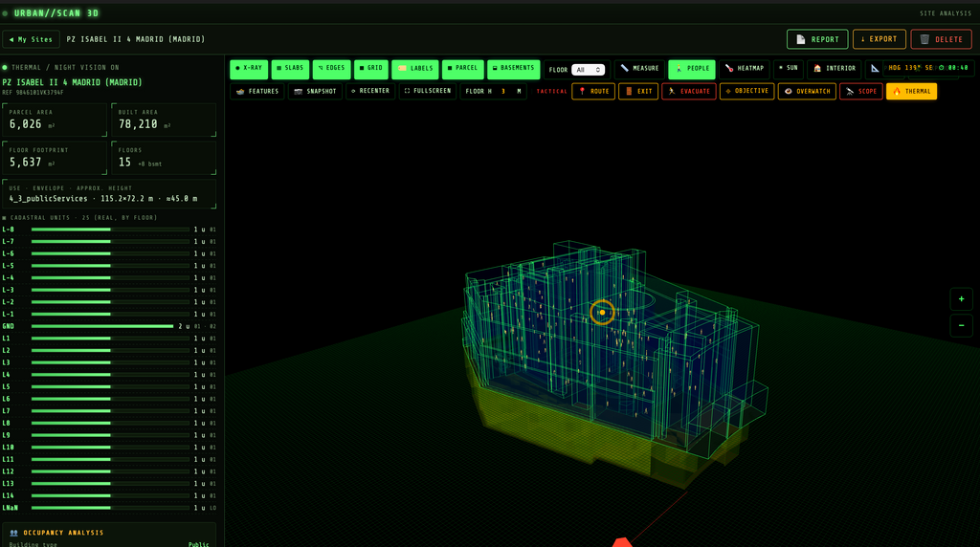Toggle PEOPLE simulation
The image size is (980, 547).
click(692, 69)
